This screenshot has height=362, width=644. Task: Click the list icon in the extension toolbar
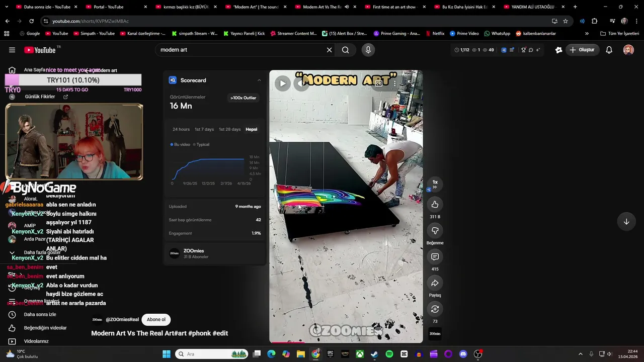pos(512,50)
